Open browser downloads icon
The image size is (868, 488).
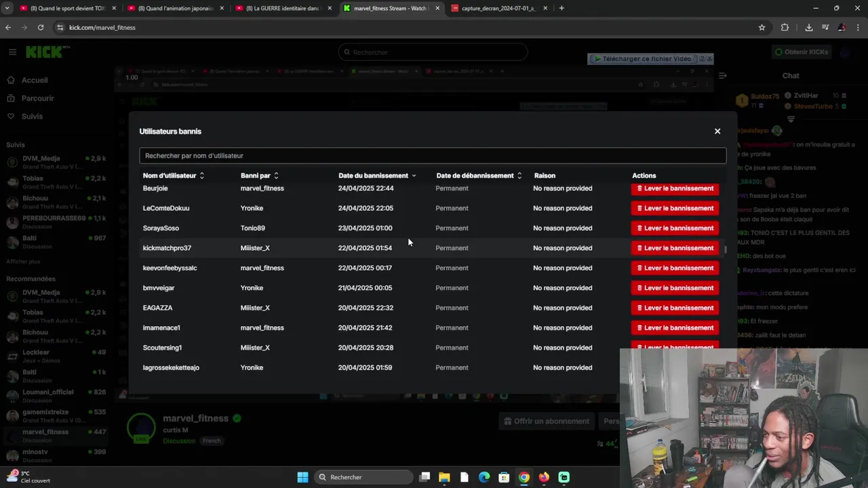[x=809, y=28]
